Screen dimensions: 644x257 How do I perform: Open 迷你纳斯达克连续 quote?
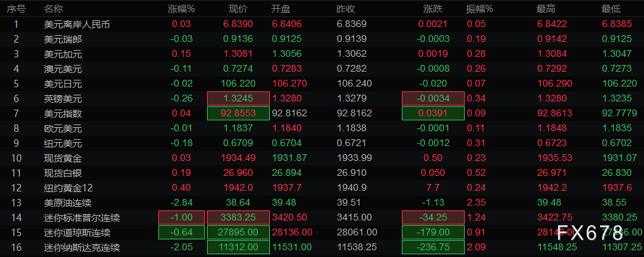[x=322, y=247]
